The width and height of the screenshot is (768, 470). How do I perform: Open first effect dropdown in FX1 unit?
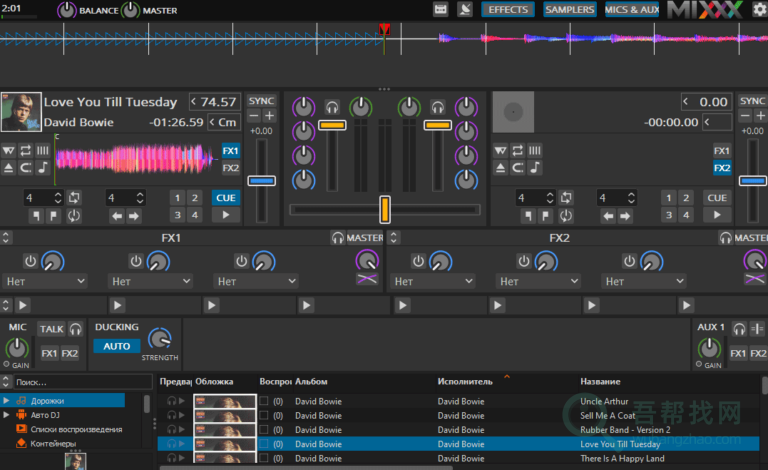coord(44,282)
